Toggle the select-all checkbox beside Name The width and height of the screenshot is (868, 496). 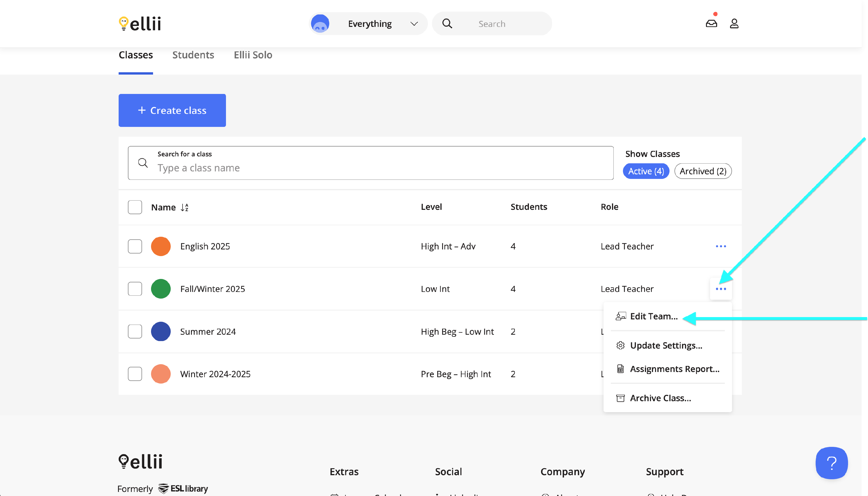(135, 207)
